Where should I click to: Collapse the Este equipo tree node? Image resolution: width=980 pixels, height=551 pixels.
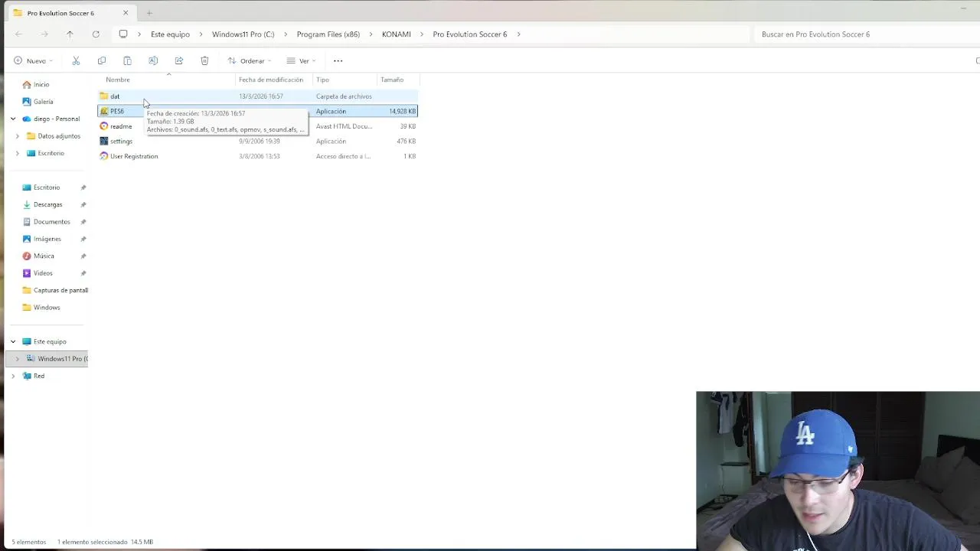point(13,341)
